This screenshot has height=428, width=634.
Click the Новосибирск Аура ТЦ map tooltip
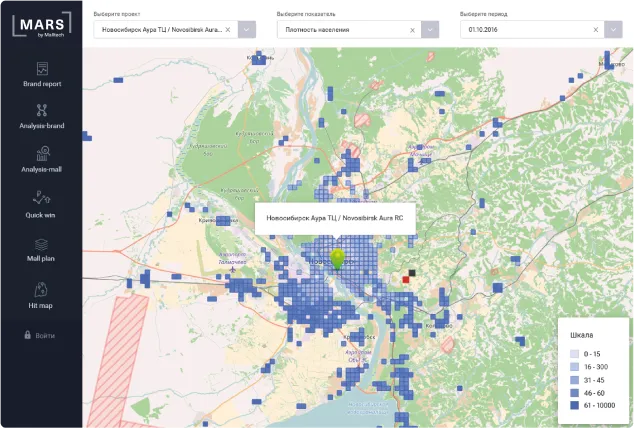tap(335, 217)
